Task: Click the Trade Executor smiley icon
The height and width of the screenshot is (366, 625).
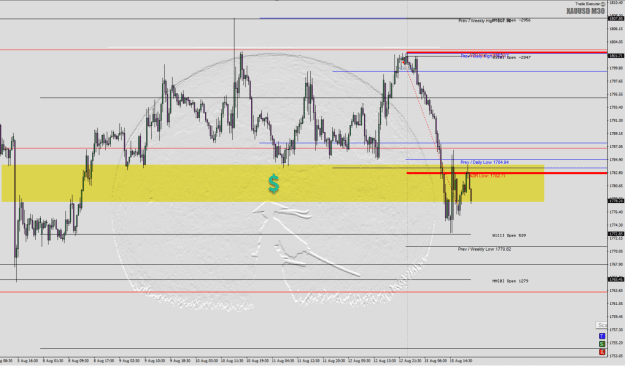Action: (x=603, y=4)
